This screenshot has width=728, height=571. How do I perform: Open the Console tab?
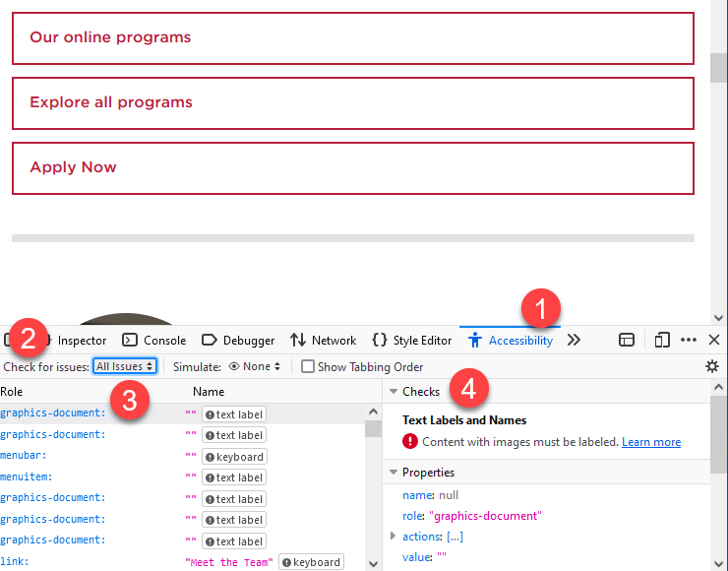pos(153,341)
